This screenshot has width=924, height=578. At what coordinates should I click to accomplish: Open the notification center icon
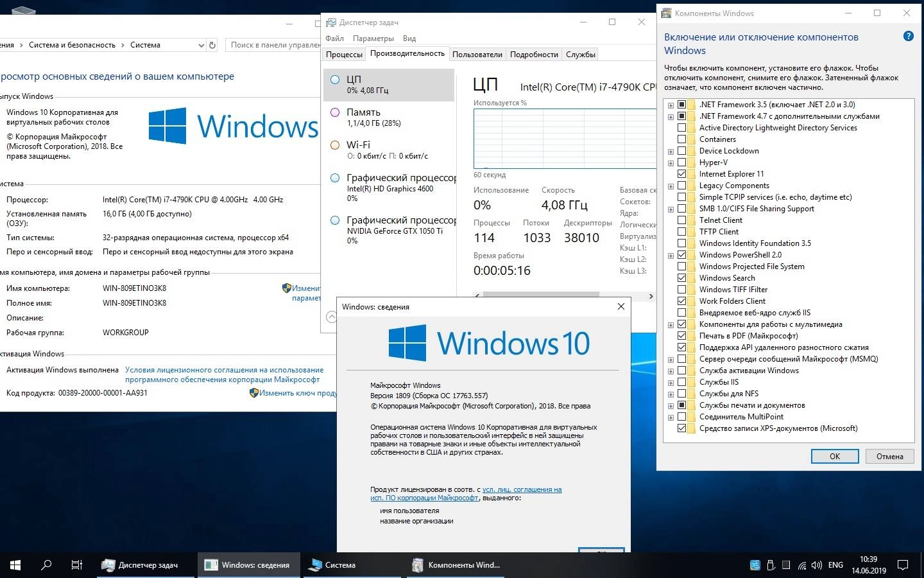[902, 565]
